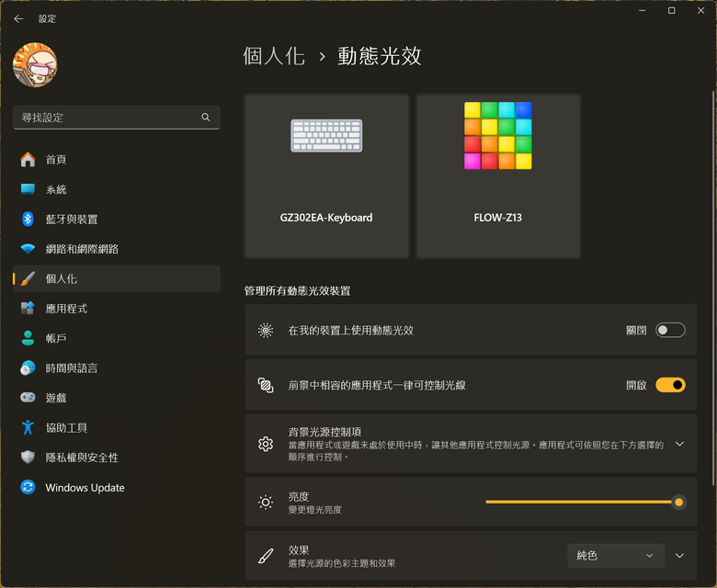This screenshot has height=588, width=717.
Task: Click the sun icon beside 亮度
Action: pyautogui.click(x=266, y=503)
